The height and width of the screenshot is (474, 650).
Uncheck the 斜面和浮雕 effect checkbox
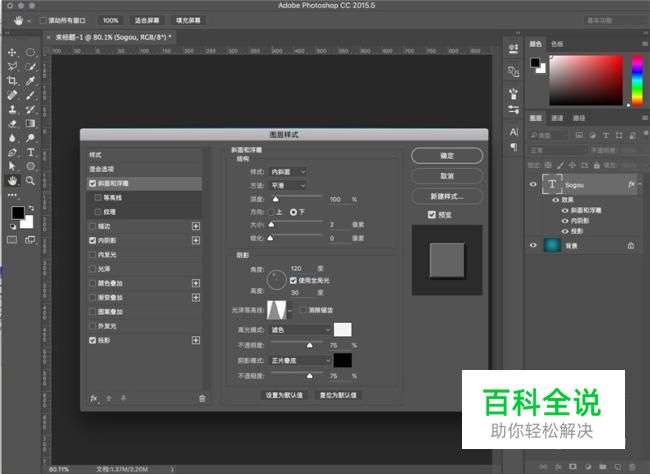tap(92, 183)
